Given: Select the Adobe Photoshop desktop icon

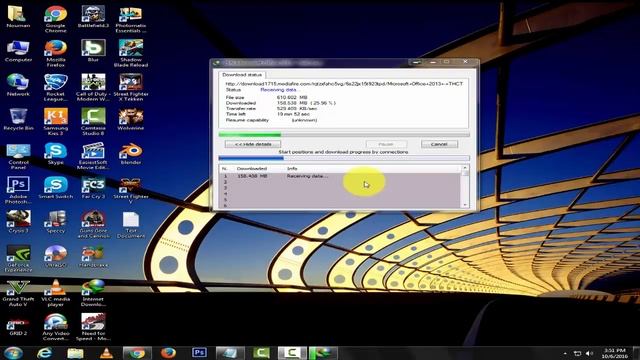Looking at the screenshot, I should [x=18, y=190].
